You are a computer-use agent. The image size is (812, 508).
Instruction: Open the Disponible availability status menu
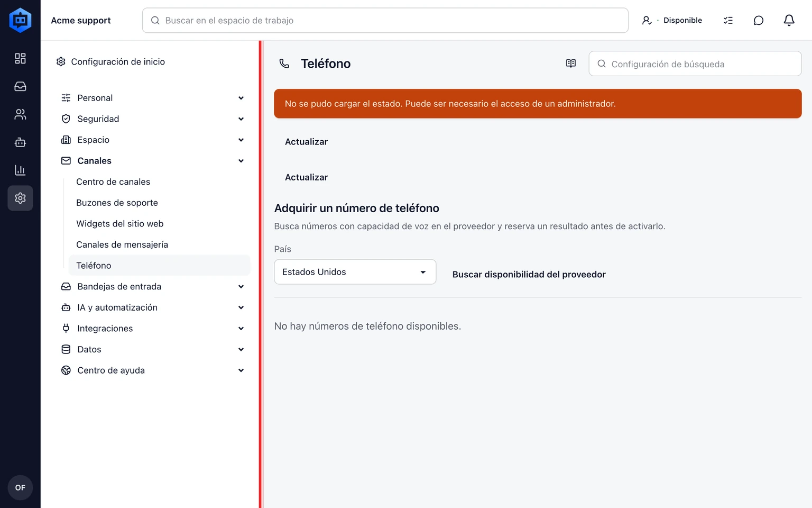[x=672, y=20]
